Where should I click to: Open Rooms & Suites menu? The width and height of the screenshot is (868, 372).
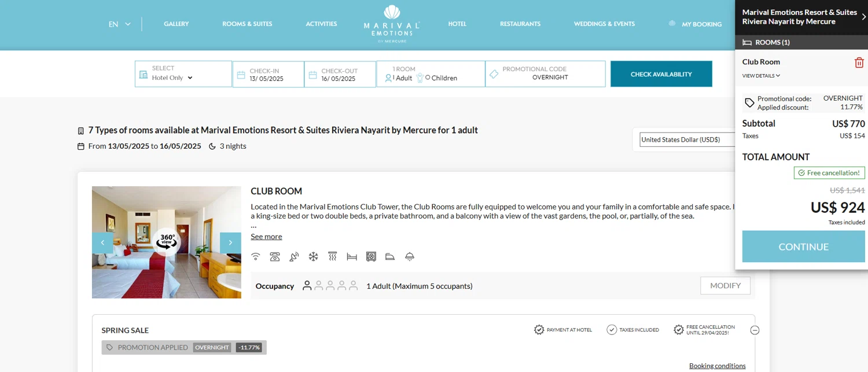(247, 24)
